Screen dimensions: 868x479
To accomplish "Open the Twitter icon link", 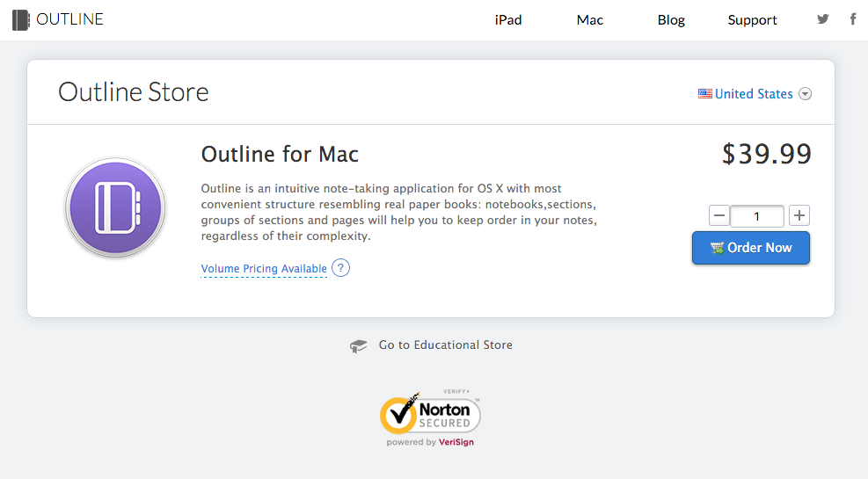I will pyautogui.click(x=822, y=19).
